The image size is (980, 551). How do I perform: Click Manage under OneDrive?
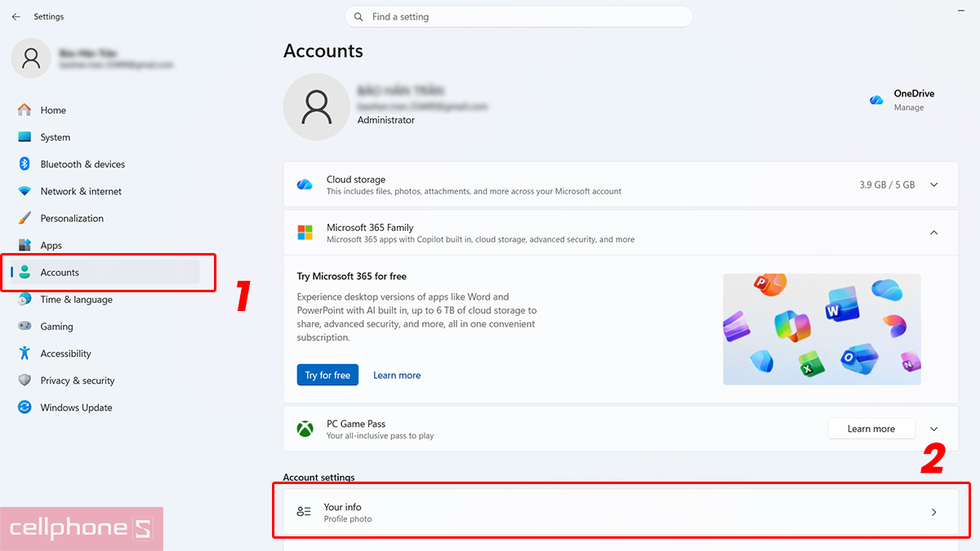coord(909,108)
